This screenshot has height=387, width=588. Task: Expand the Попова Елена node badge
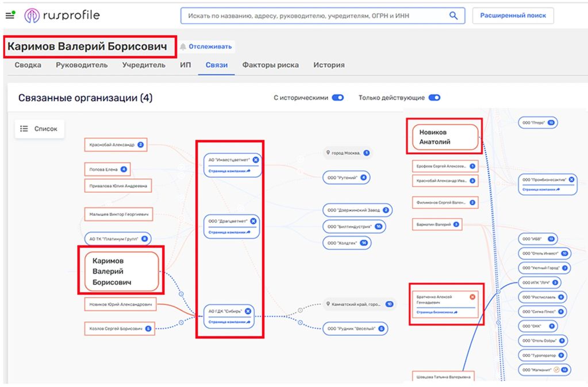(124, 169)
